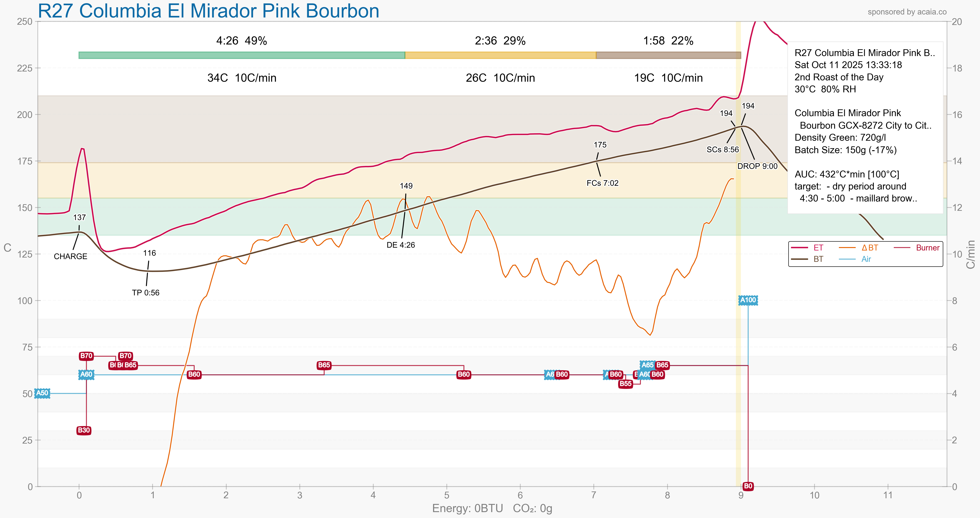The width and height of the screenshot is (980, 518).
Task: Toggle the Air legend entry
Action: [x=866, y=259]
